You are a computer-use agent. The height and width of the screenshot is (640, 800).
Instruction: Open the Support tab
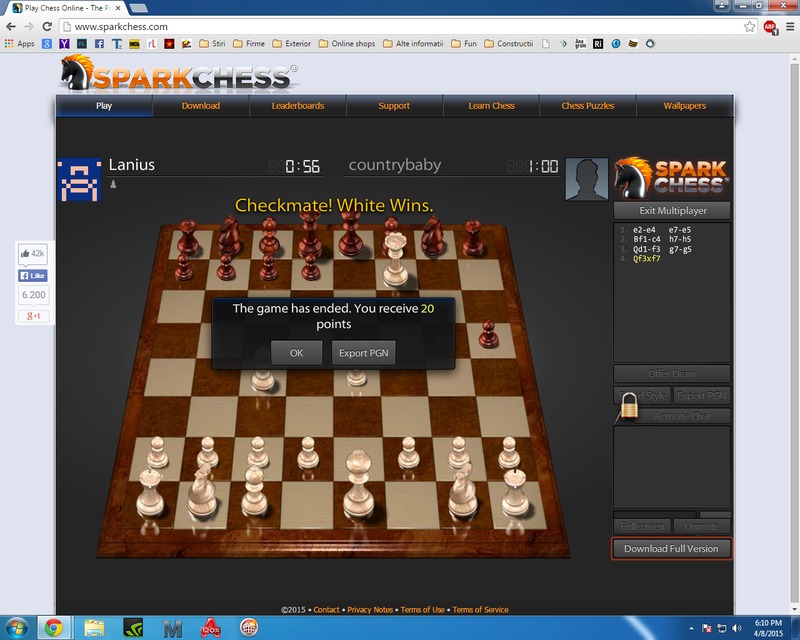(394, 106)
